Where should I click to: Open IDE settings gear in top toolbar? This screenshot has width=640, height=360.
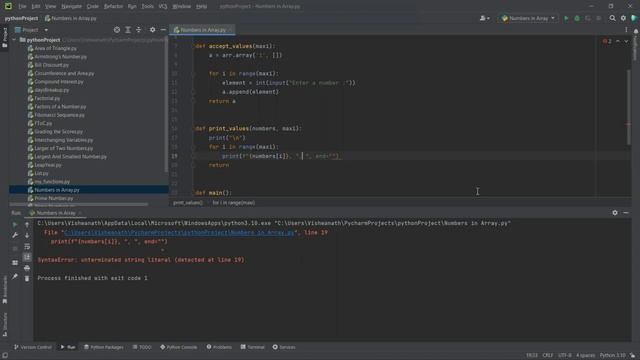[x=623, y=18]
